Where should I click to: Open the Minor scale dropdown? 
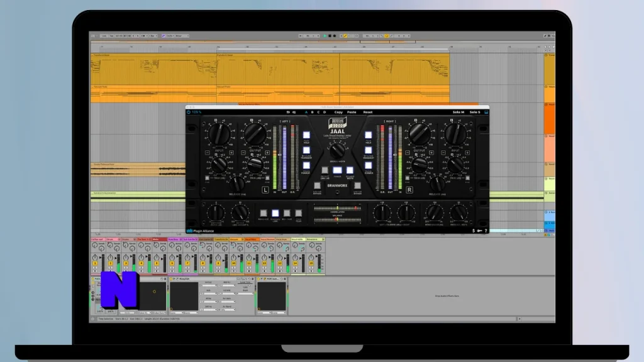[x=182, y=36]
